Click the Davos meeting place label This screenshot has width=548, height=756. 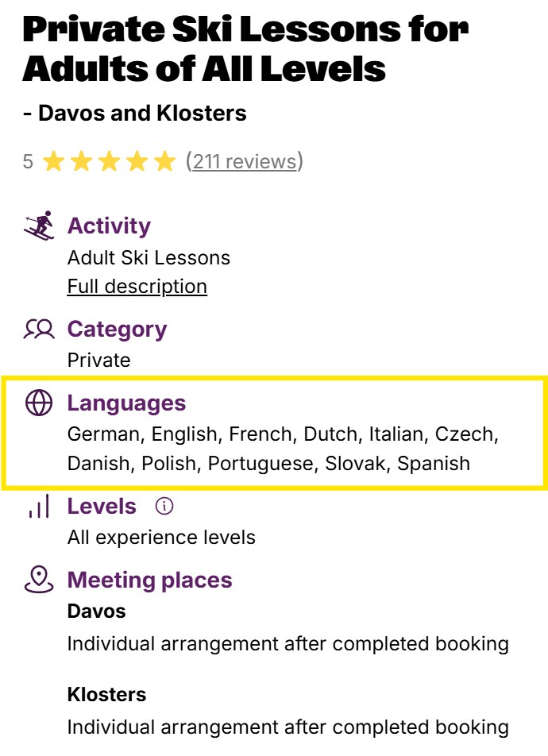pos(96,611)
